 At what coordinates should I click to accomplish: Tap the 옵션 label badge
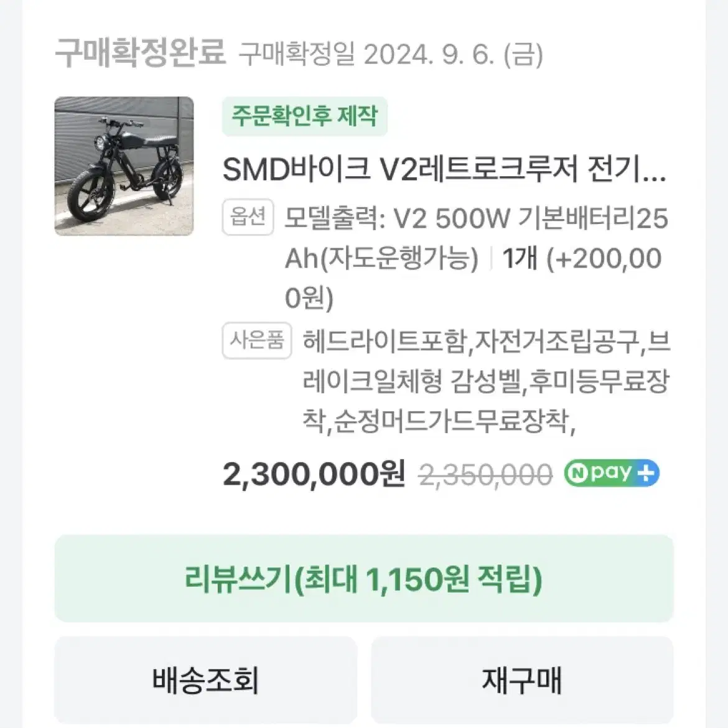[x=248, y=217]
